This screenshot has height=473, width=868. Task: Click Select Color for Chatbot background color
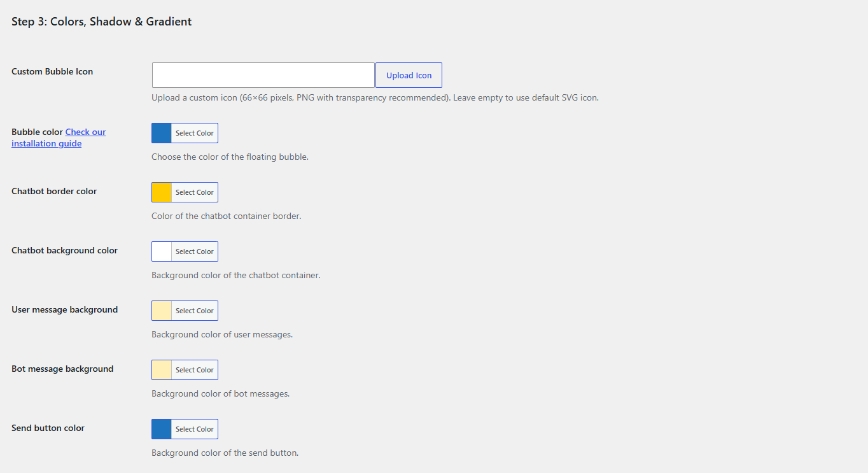point(195,251)
